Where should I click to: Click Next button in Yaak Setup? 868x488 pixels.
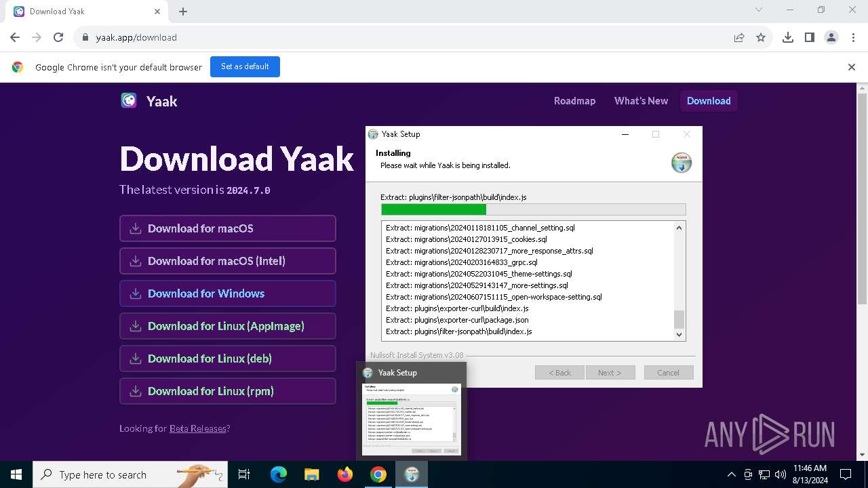[609, 372]
